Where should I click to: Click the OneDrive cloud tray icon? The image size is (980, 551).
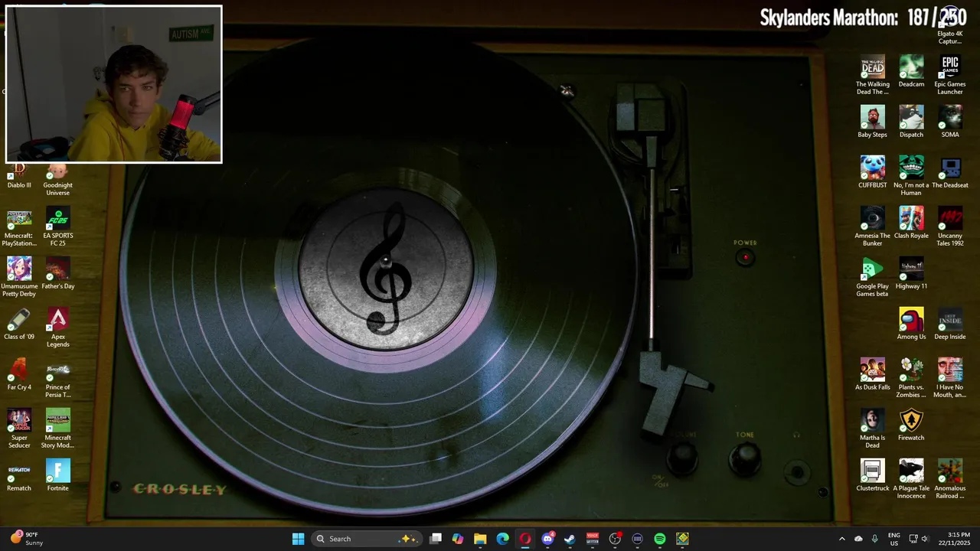pyautogui.click(x=858, y=539)
